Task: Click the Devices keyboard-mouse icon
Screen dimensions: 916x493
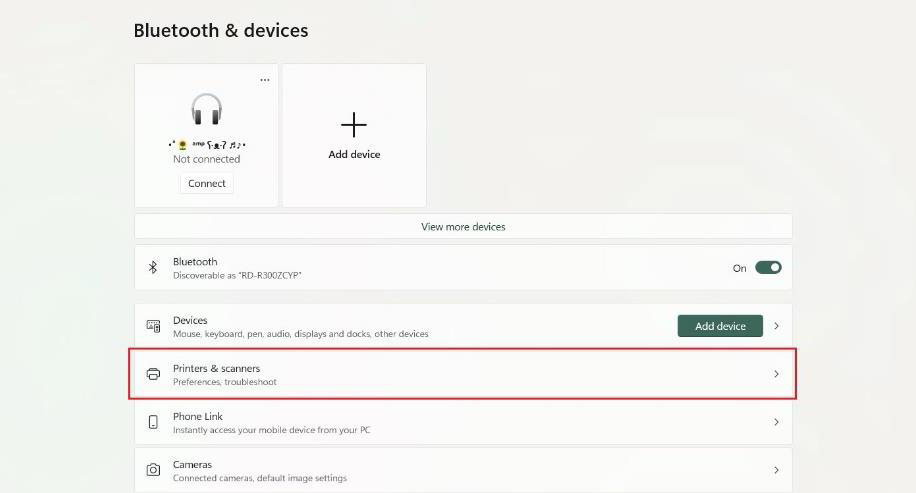Action: [153, 326]
